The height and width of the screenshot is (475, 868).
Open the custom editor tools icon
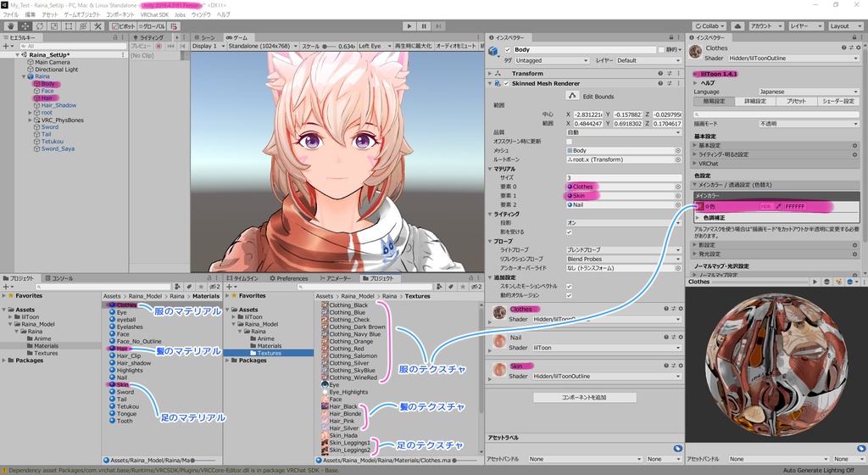click(97, 26)
